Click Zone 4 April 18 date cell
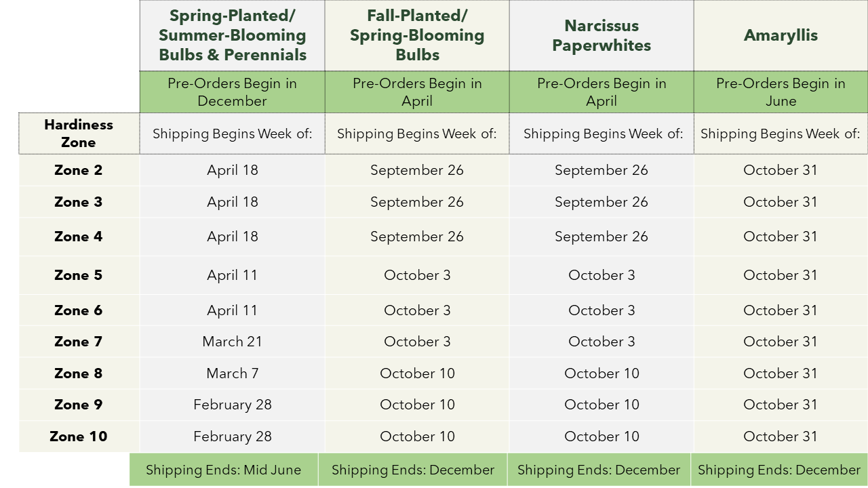Viewport: 868px width, 488px height. coord(233,237)
